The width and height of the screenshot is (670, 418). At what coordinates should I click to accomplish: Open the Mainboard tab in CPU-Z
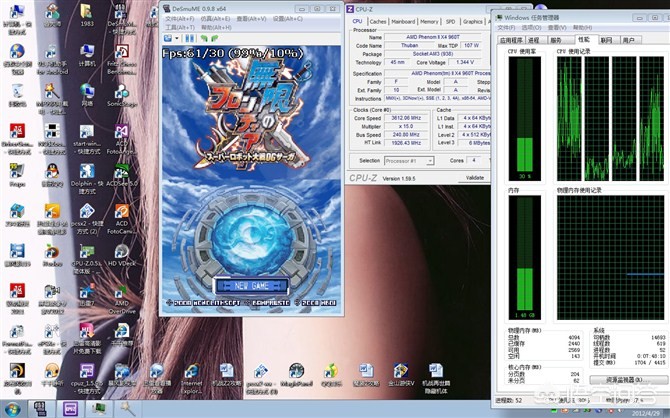tap(403, 21)
